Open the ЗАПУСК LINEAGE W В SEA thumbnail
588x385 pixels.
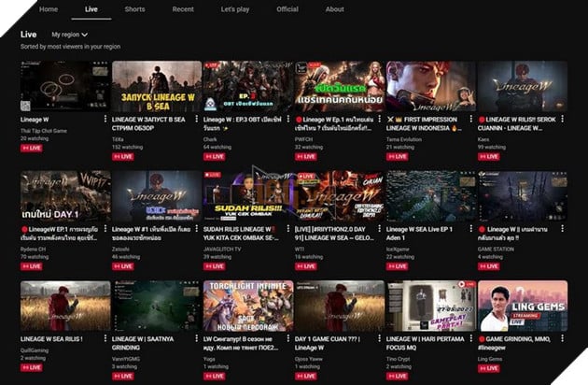click(157, 86)
